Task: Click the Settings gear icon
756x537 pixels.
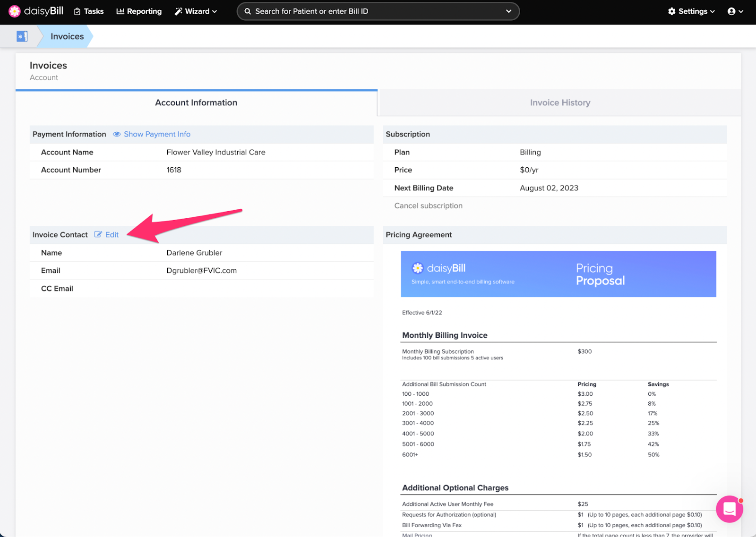Action: coord(672,11)
